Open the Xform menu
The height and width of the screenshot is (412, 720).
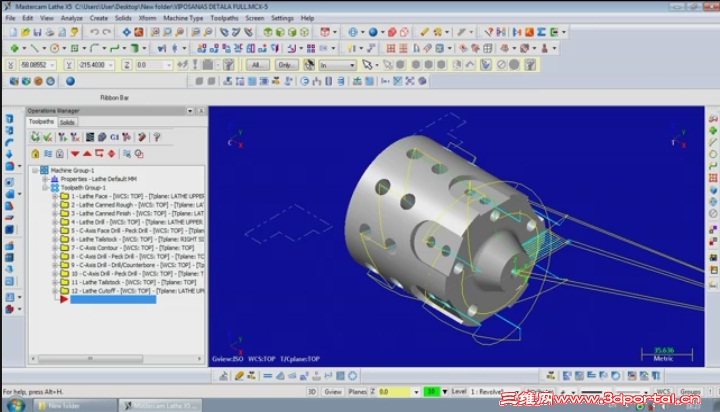pyautogui.click(x=147, y=18)
